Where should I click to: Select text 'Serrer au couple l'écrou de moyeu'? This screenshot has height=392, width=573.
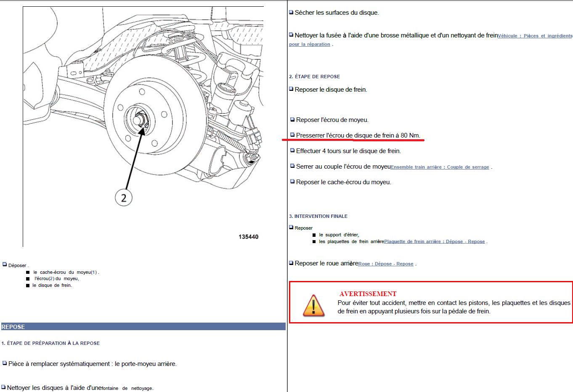[343, 167]
